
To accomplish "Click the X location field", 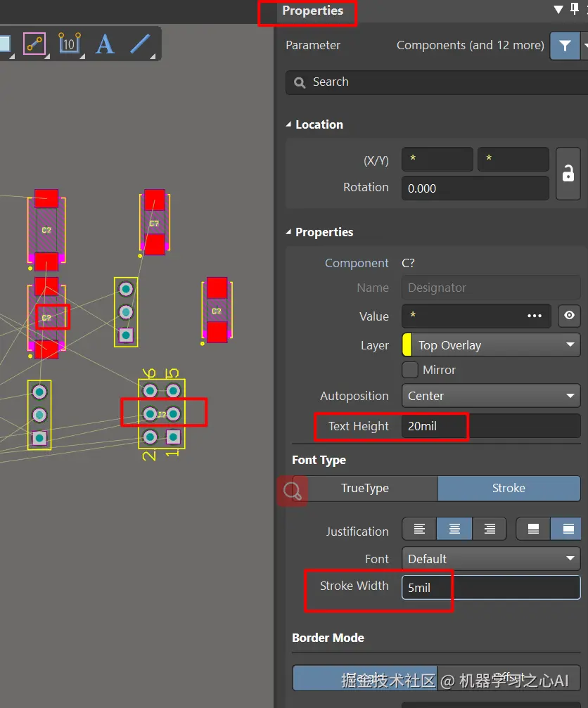I will (x=437, y=159).
